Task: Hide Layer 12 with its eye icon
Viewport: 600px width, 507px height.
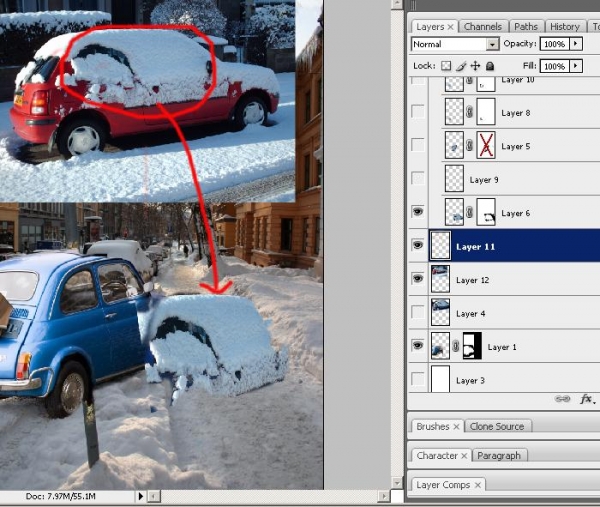Action: [418, 279]
